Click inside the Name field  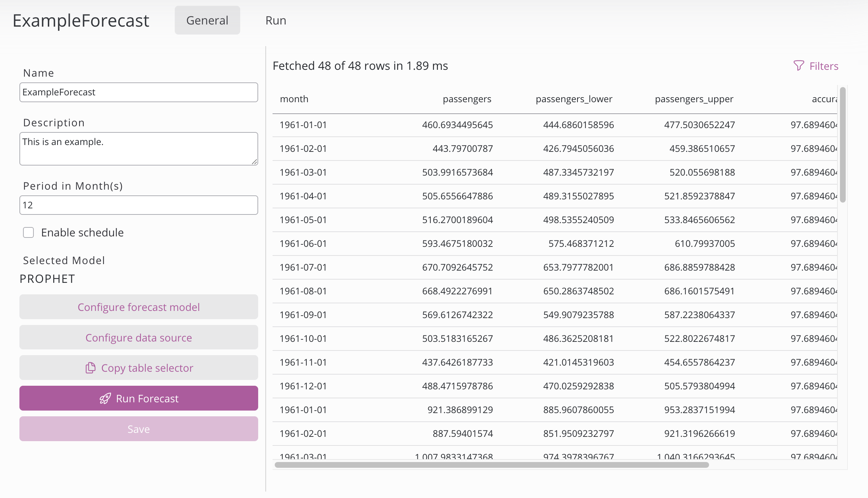[x=138, y=92]
